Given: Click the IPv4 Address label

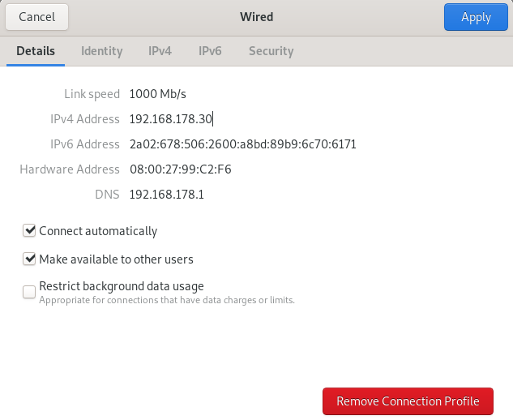Looking at the screenshot, I should click(x=85, y=119).
